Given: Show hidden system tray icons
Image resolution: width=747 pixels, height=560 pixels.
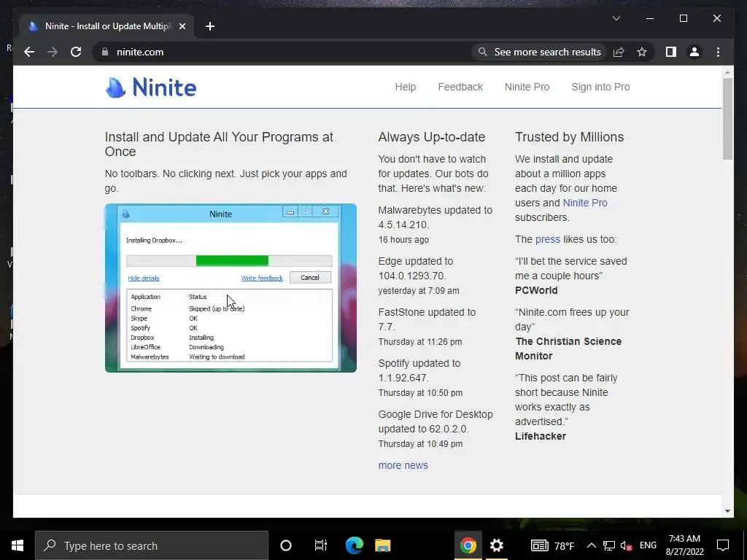Looking at the screenshot, I should click(591, 545).
